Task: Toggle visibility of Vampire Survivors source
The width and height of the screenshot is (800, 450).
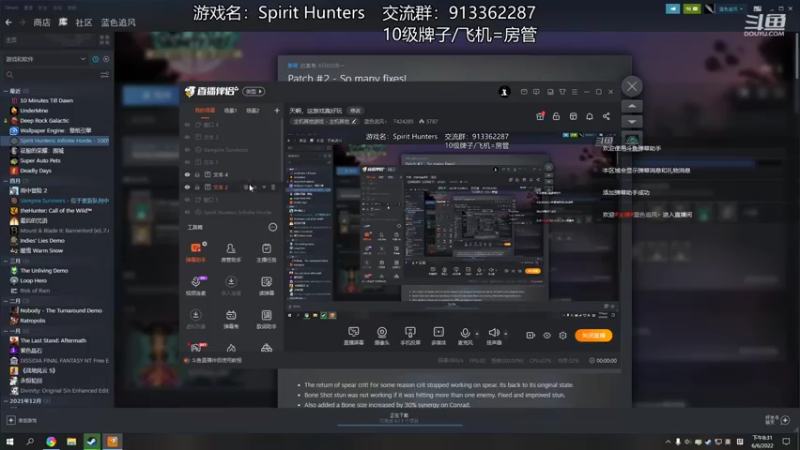Action: point(187,149)
